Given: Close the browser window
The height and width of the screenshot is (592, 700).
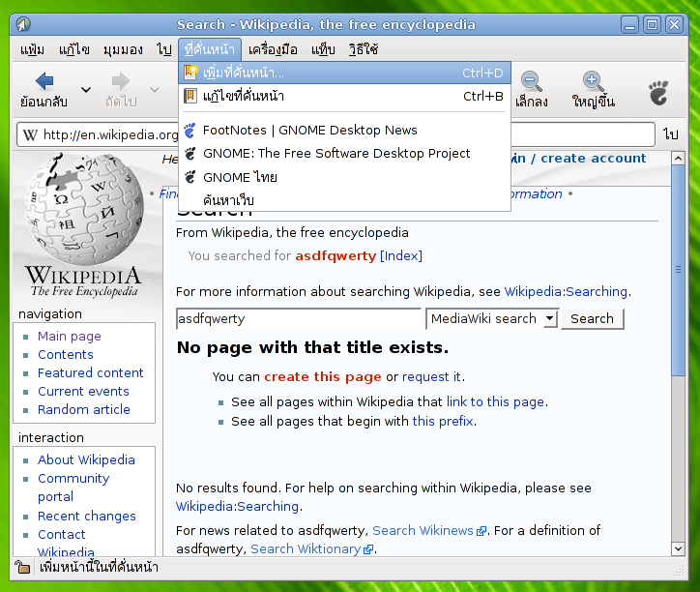Looking at the screenshot, I should [x=674, y=24].
